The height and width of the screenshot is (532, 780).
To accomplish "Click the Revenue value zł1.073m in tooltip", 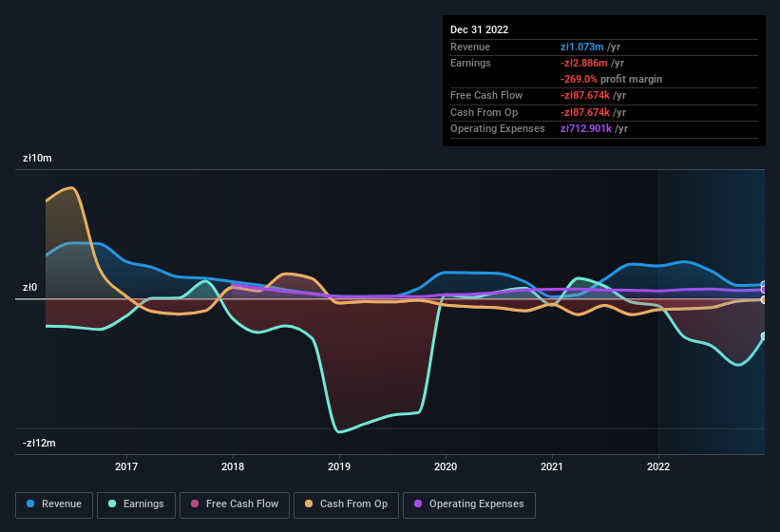I will [582, 47].
